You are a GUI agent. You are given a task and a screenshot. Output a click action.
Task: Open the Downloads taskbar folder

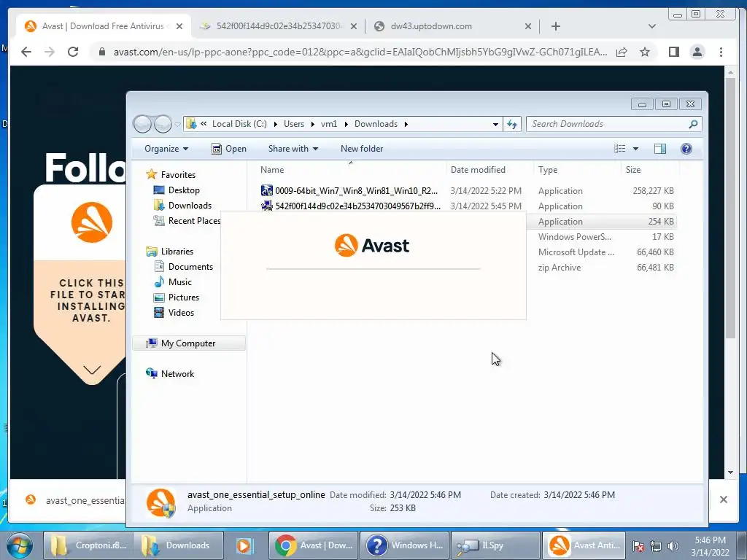178,545
